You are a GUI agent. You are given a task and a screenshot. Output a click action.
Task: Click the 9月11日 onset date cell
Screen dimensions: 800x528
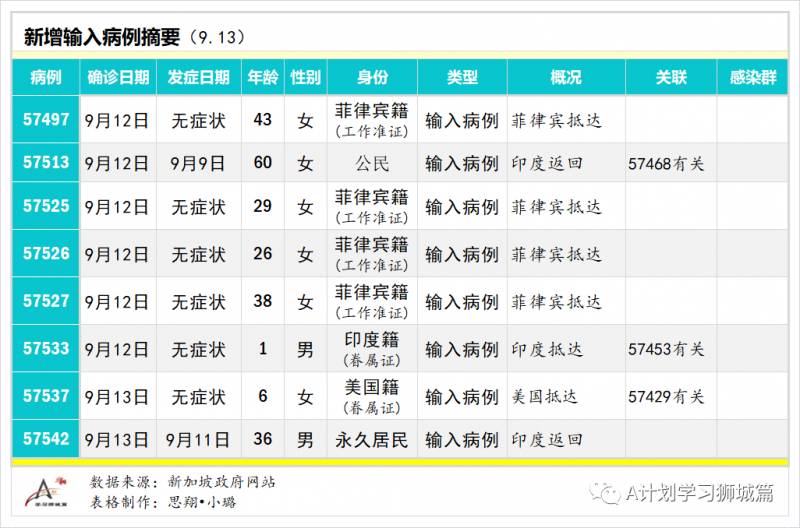(x=197, y=440)
